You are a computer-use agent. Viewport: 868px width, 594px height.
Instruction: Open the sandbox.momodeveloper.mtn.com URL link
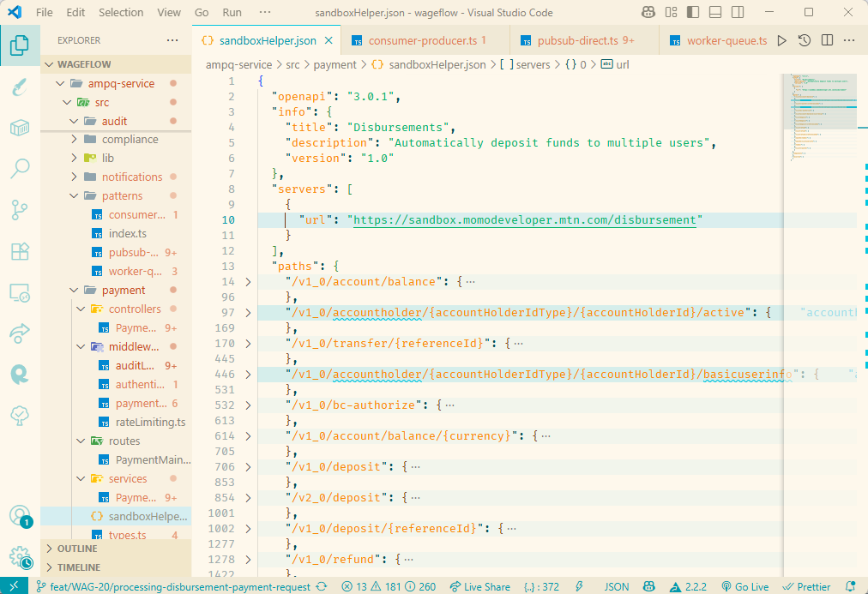tap(525, 220)
